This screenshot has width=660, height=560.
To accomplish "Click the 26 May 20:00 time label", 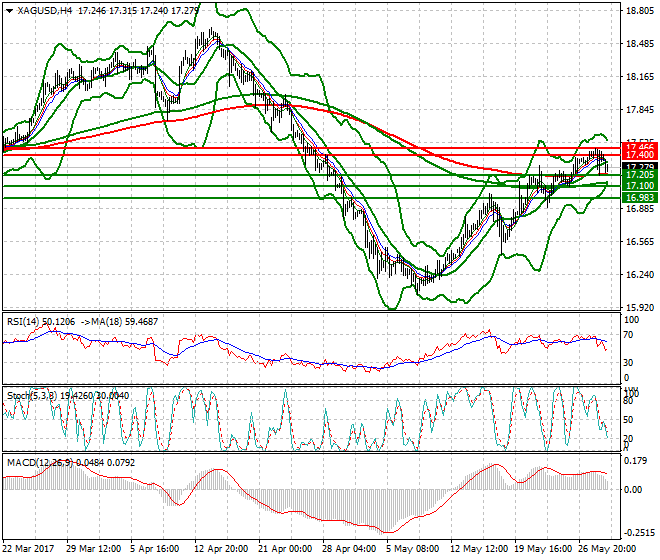I will [607, 549].
